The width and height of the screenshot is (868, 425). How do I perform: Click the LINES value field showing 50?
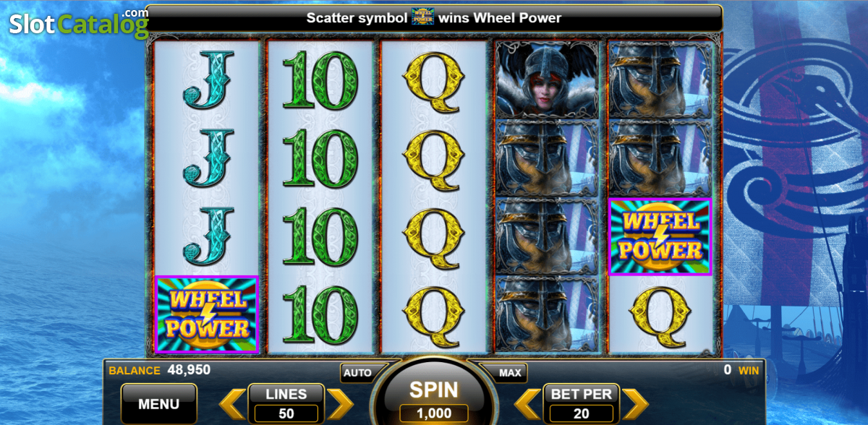click(x=286, y=414)
